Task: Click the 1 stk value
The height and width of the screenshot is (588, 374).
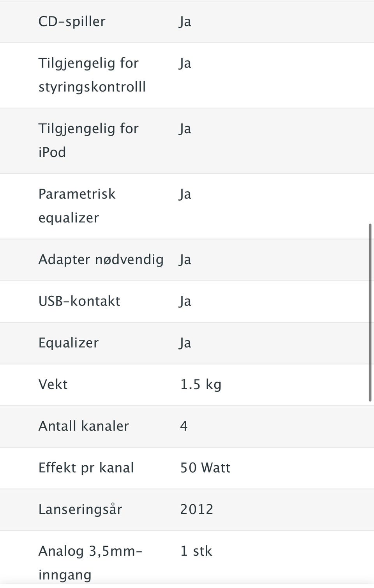Action: [196, 551]
